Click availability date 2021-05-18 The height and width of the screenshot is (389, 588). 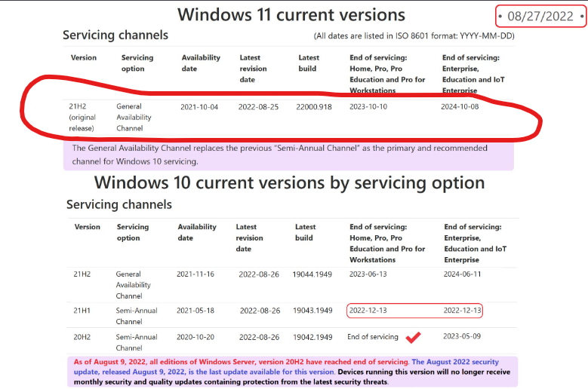click(x=195, y=311)
